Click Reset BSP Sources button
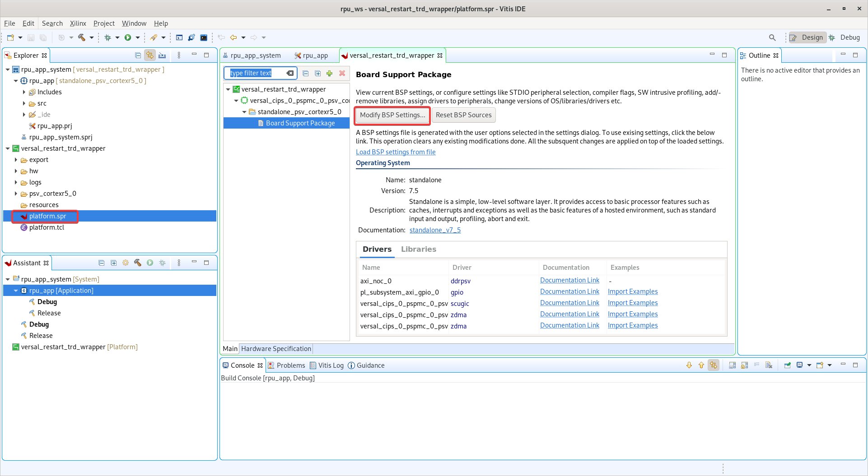868x476 pixels. click(464, 115)
